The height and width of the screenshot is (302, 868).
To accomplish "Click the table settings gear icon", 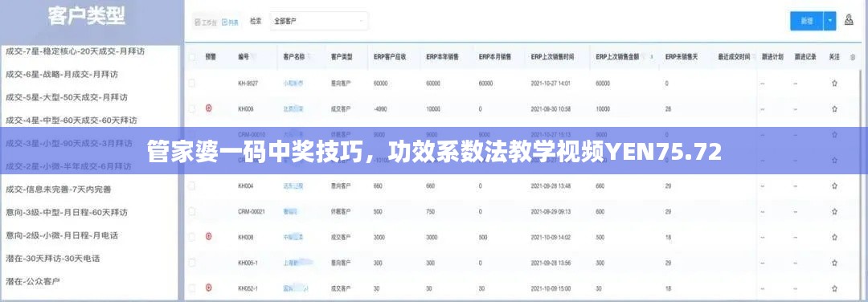I will click(853, 57).
